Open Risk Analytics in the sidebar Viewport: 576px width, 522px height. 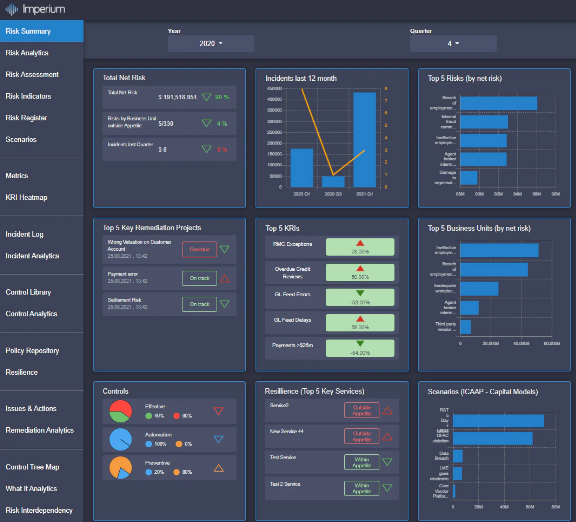click(27, 53)
